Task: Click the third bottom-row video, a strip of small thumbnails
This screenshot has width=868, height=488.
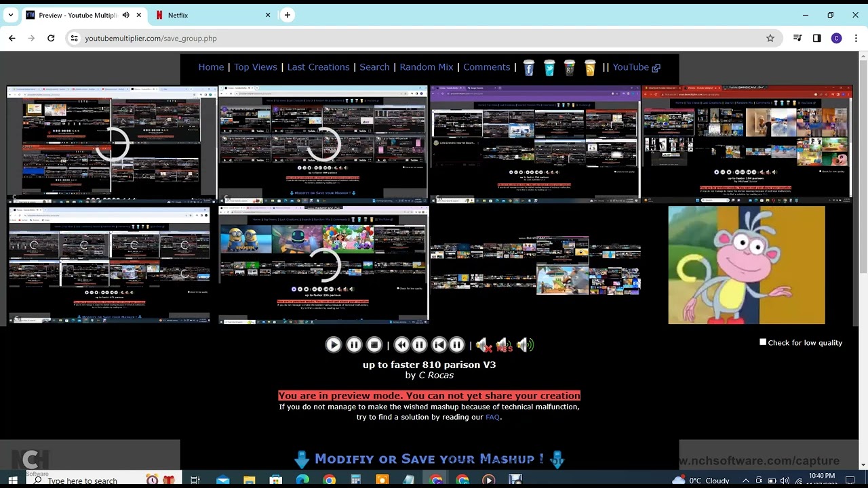Action: [x=535, y=265]
